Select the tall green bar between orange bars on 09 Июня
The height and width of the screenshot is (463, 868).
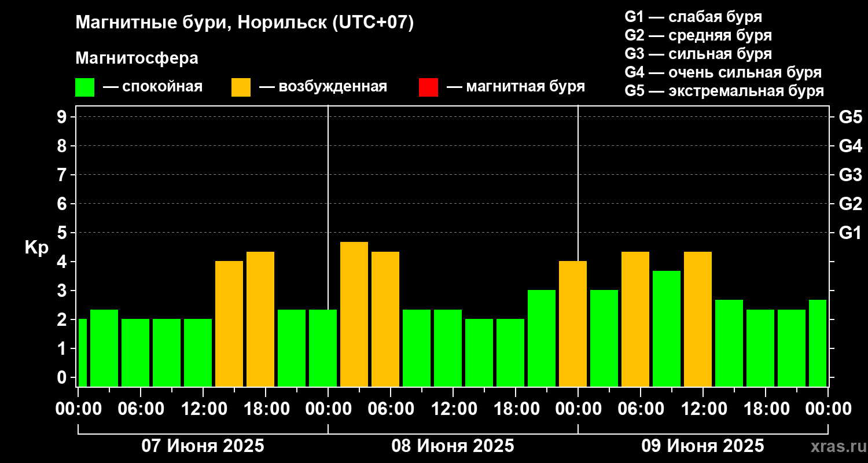point(667,329)
